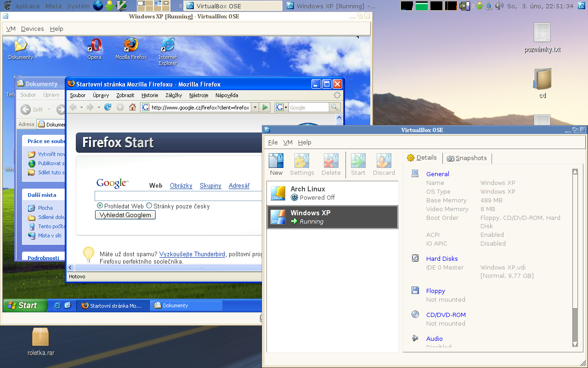Click the Google page search text field
Image resolution: width=588 pixels, height=368 pixels.
[x=178, y=196]
